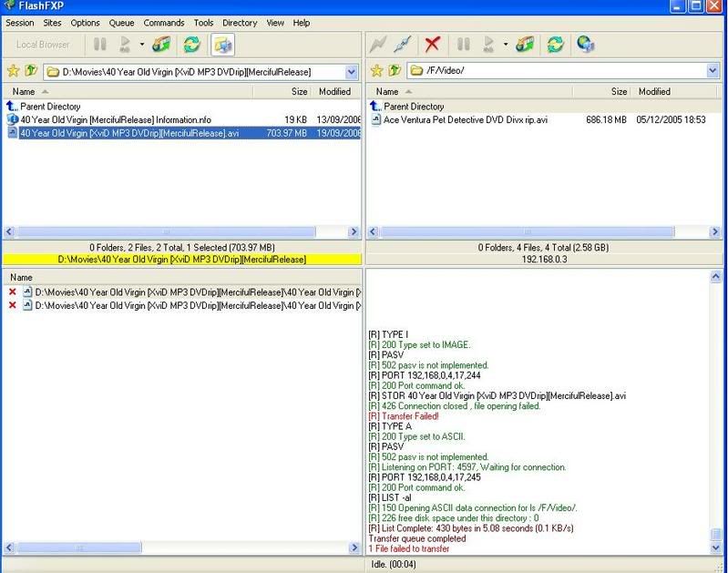Click left pane star bookmarks icon
Viewport: 728px width, 573px height.
coord(13,71)
